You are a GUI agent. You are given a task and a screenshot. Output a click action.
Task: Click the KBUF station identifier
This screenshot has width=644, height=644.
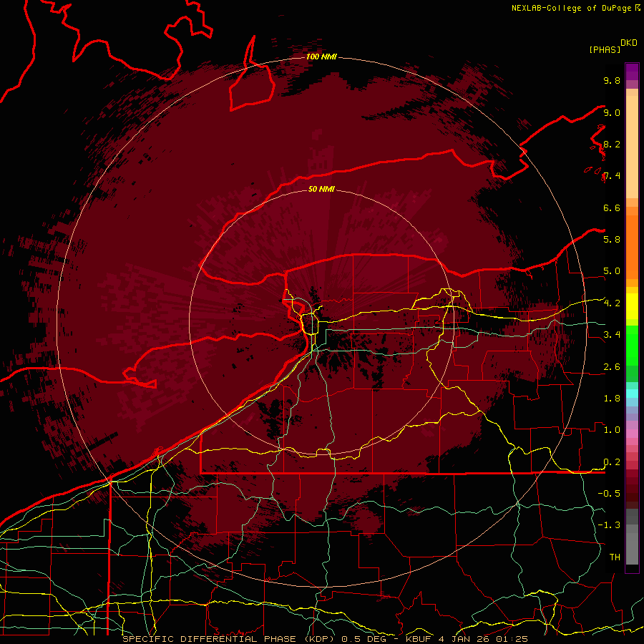tap(420, 639)
